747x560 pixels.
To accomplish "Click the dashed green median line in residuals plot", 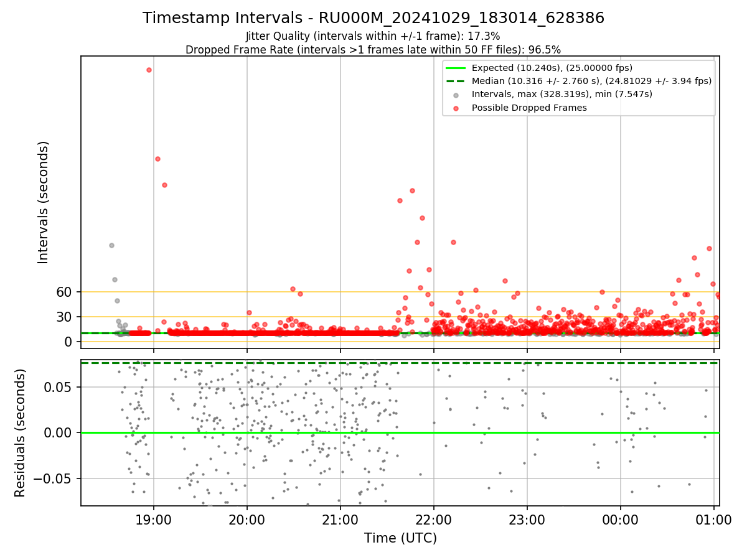I will (x=400, y=363).
